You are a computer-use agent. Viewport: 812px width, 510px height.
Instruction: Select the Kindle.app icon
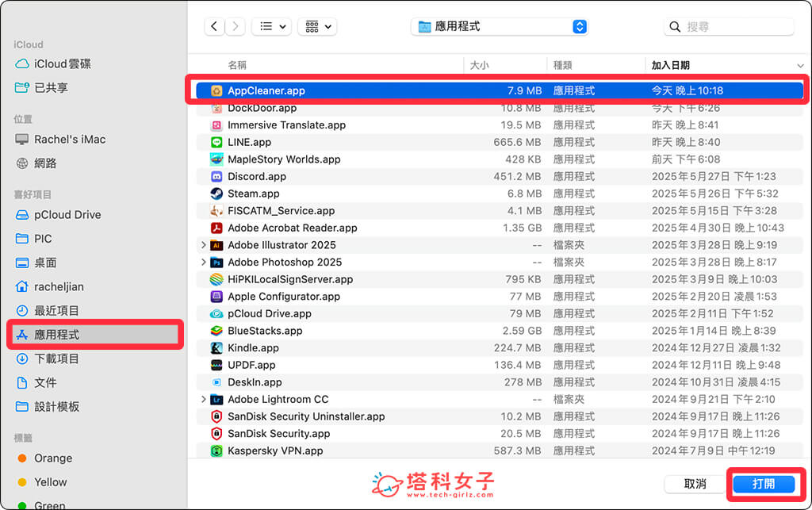point(216,347)
